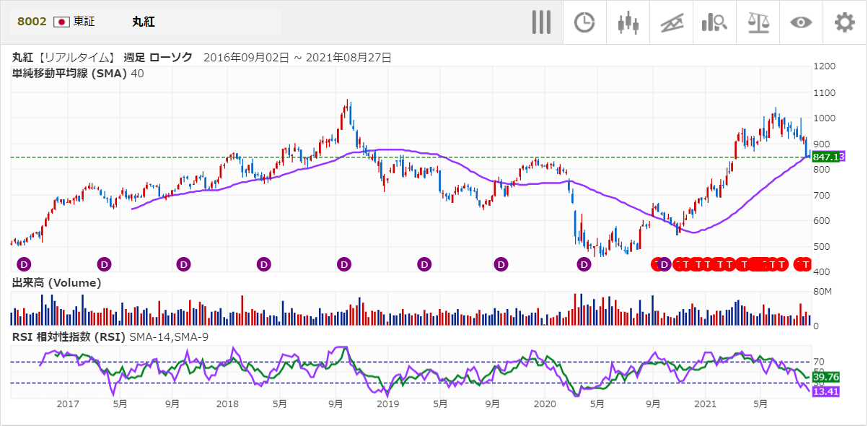Click the 単純移動平均線 (SMA) 40 label

pyautogui.click(x=78, y=73)
